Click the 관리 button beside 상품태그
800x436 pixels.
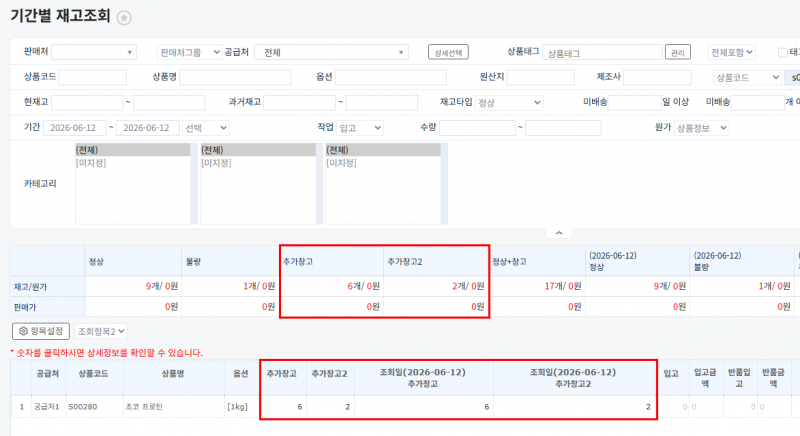678,52
